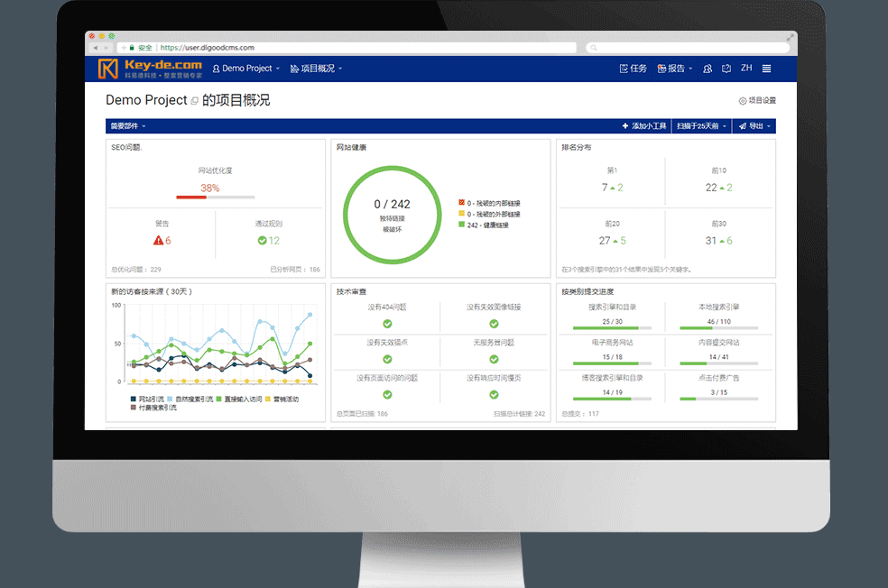Click the 电子商务网站 15/18 progress bar
Viewport: 888px width, 588px height.
point(612,363)
